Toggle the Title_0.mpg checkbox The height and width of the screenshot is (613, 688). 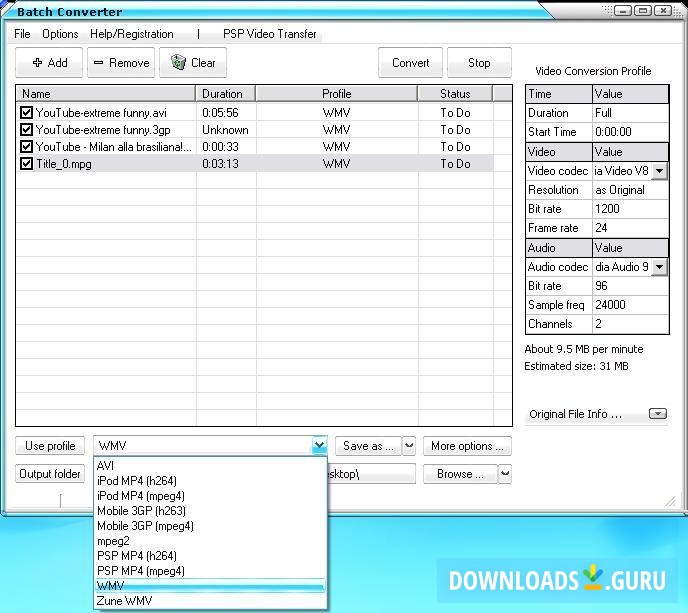tap(26, 164)
